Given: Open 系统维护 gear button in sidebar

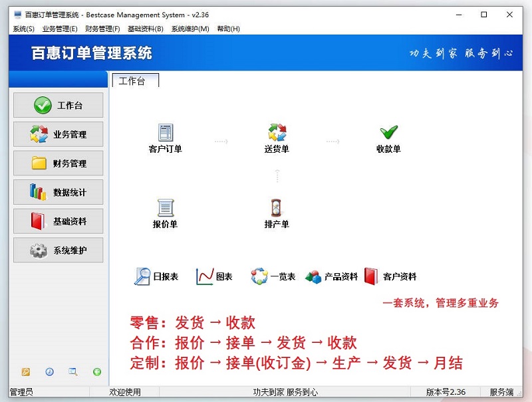Looking at the screenshot, I should click(59, 250).
